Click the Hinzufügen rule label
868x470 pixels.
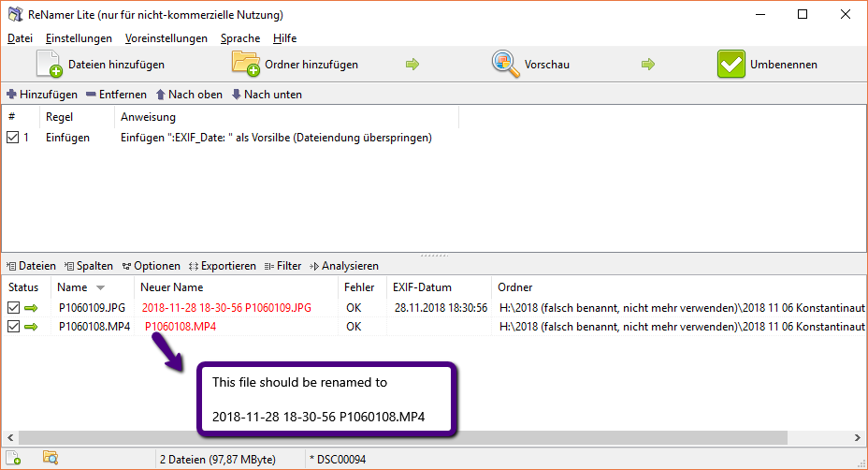coord(49,95)
